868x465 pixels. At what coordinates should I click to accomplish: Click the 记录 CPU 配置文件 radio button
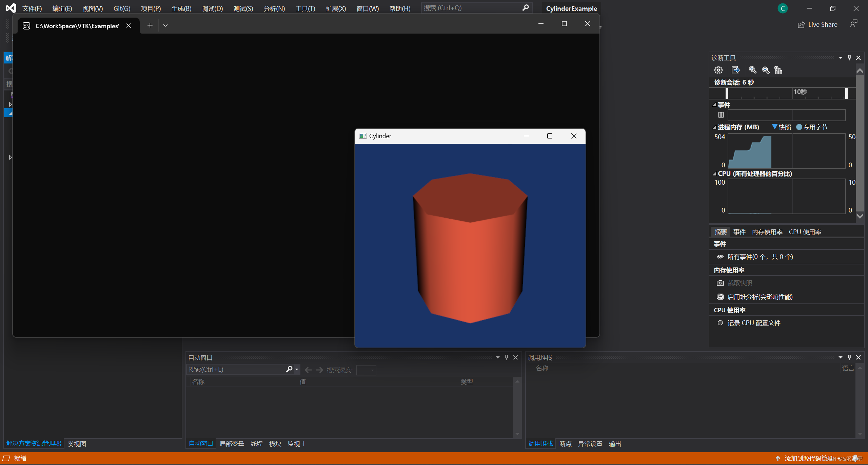coord(720,323)
